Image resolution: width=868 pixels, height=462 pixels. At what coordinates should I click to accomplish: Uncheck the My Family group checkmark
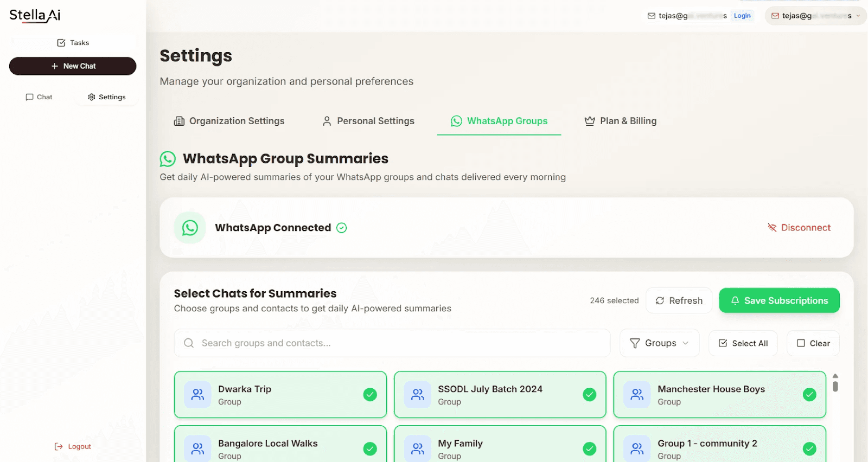point(590,448)
